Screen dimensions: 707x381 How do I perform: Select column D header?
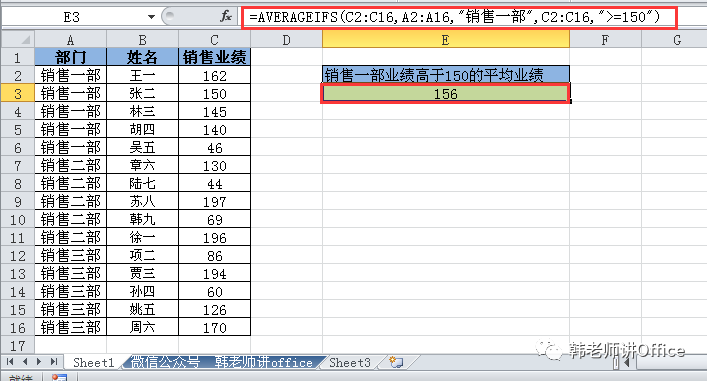pos(286,40)
